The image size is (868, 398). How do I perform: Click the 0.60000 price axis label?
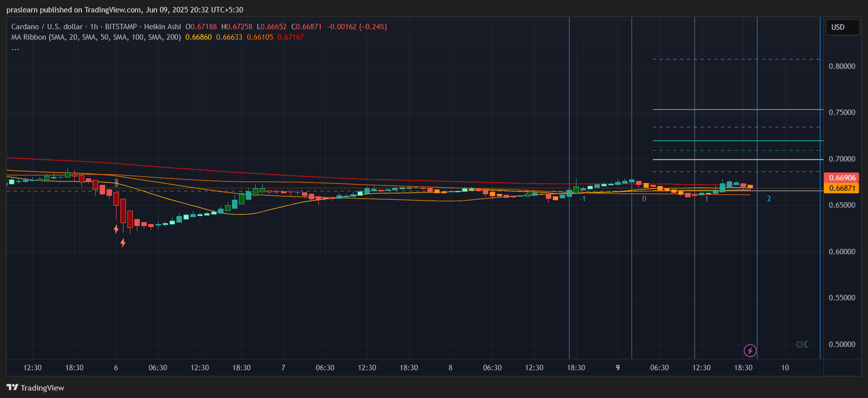tap(842, 251)
